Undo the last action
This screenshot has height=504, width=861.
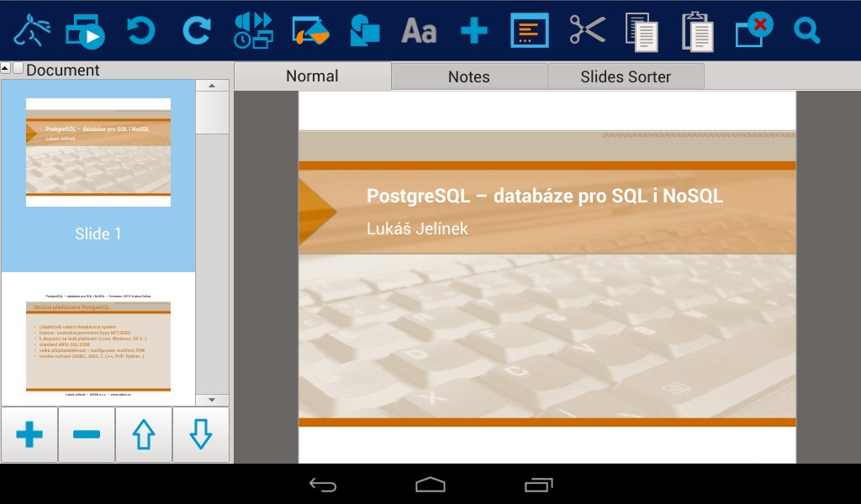click(141, 30)
